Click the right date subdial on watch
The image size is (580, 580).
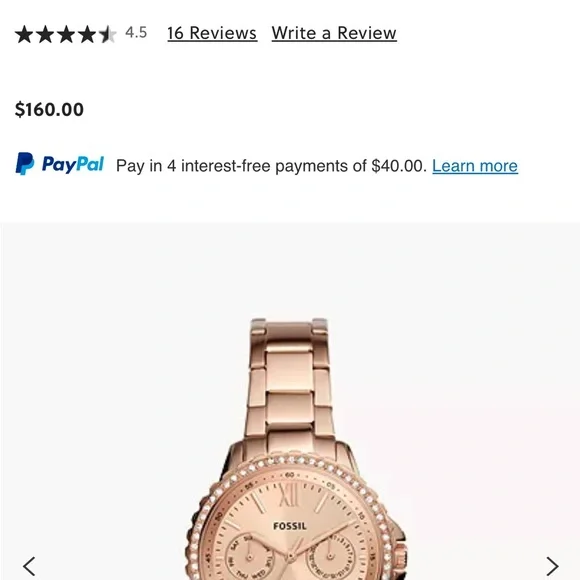(x=330, y=557)
